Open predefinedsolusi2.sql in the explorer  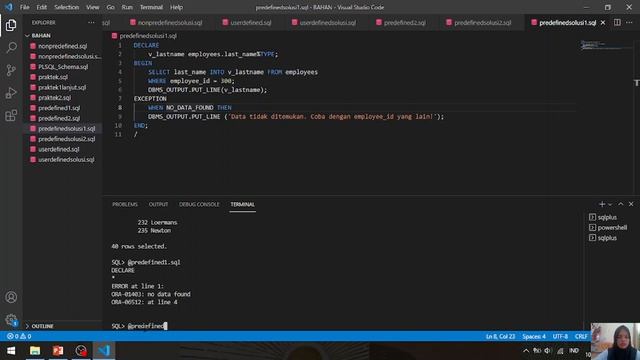67,139
